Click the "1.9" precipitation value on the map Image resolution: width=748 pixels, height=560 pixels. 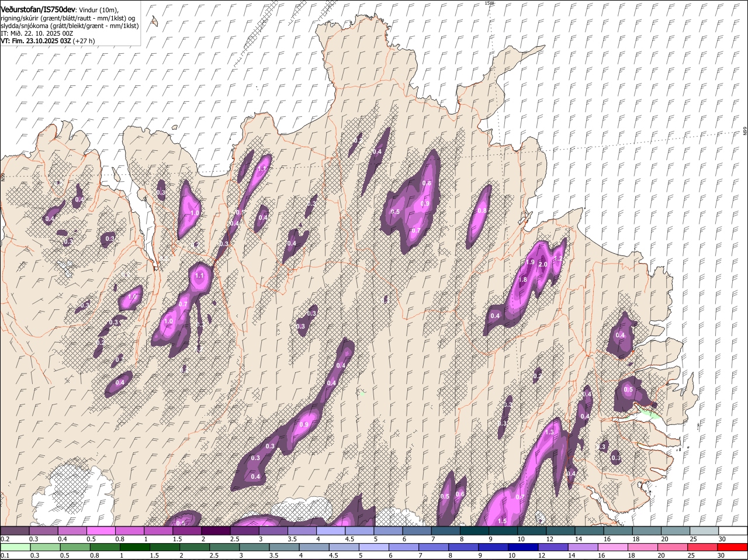coord(530,262)
